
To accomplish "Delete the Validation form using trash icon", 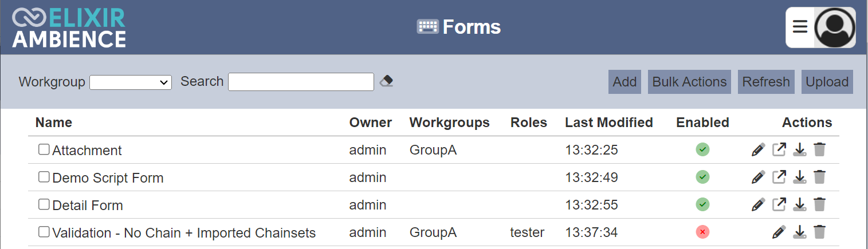I will [820, 232].
